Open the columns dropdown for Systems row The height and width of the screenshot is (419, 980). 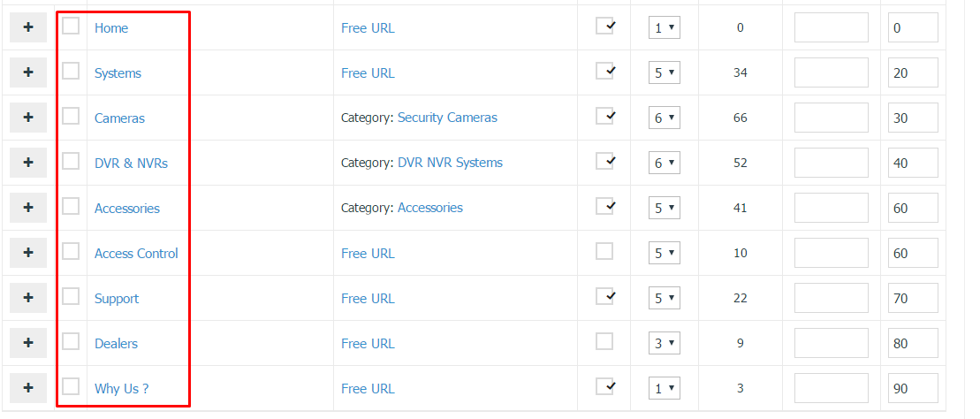664,72
